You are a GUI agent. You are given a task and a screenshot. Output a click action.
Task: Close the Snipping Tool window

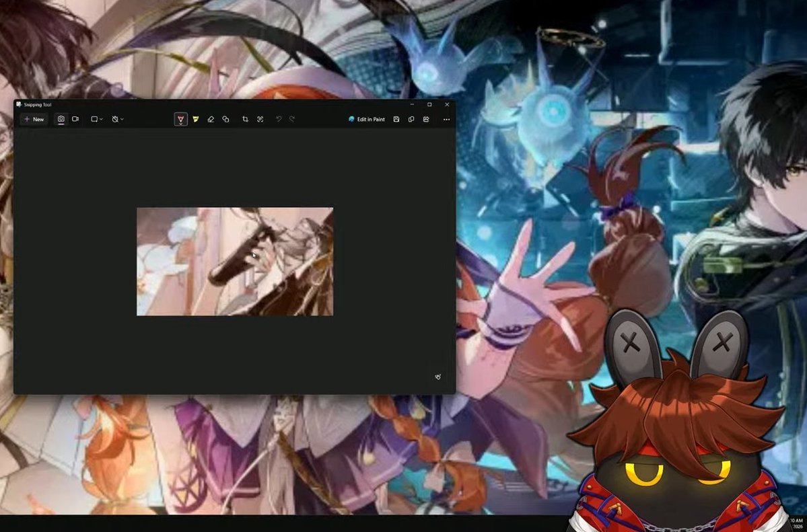(447, 104)
